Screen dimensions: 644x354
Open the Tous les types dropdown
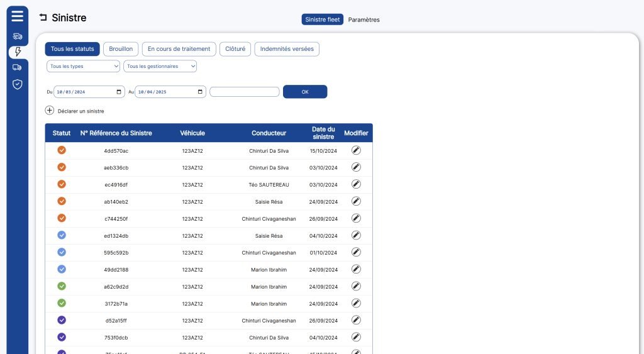[84, 66]
